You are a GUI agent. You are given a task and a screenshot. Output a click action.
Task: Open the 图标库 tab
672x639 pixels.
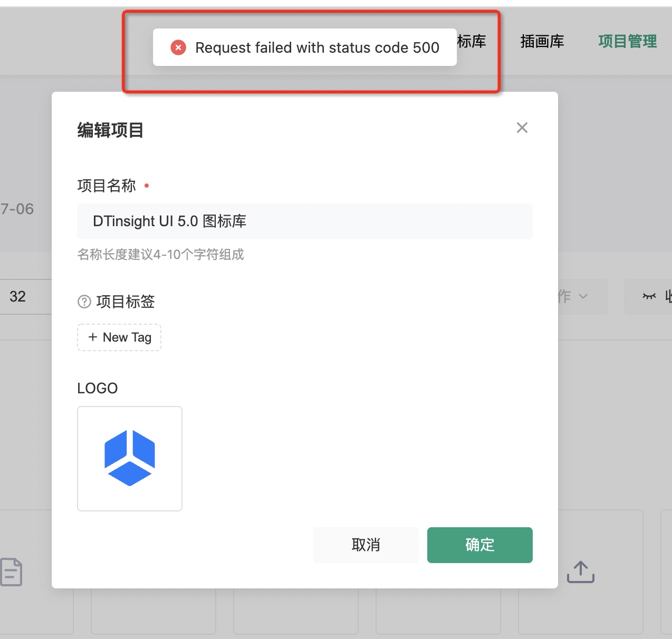pos(472,42)
